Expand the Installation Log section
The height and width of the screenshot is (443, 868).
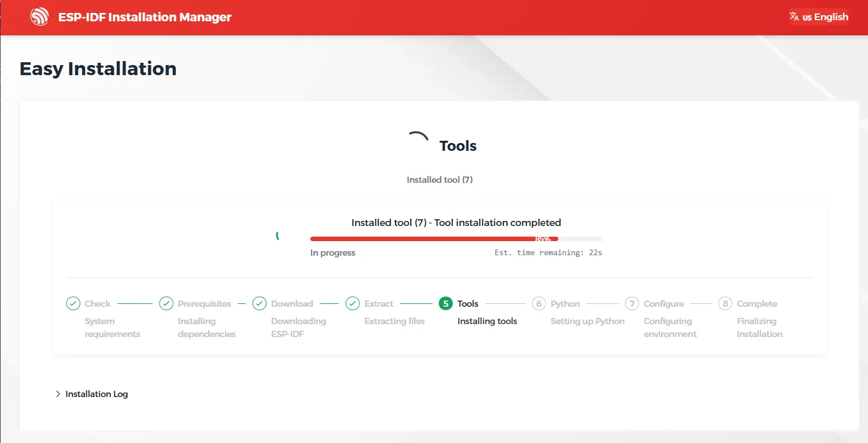coord(97,394)
